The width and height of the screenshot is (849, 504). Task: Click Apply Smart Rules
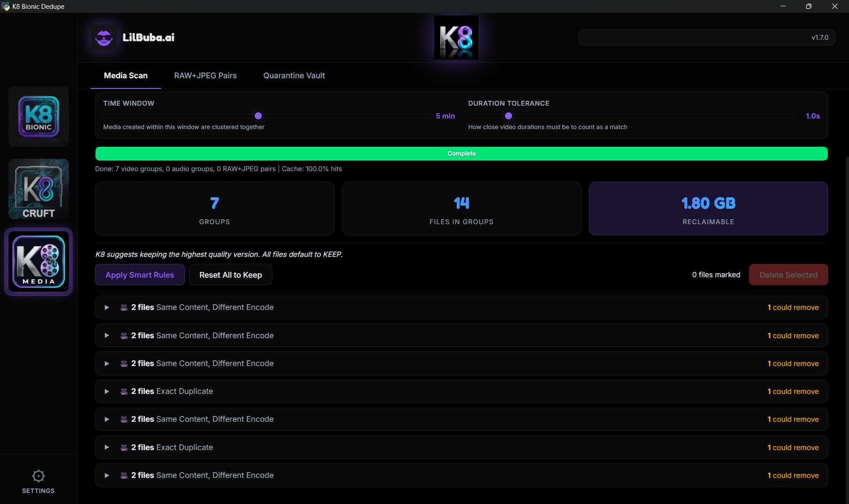139,275
